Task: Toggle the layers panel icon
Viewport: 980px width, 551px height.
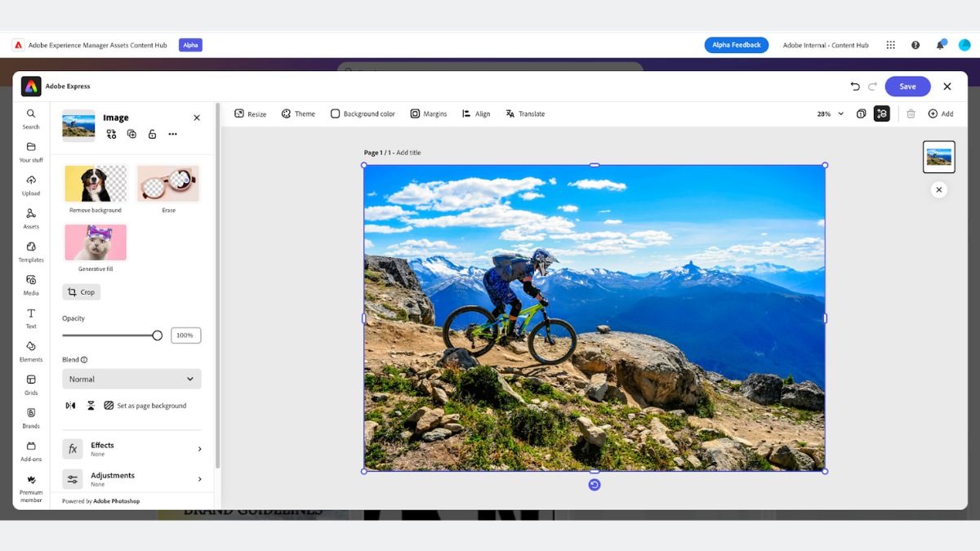Action: [x=883, y=113]
